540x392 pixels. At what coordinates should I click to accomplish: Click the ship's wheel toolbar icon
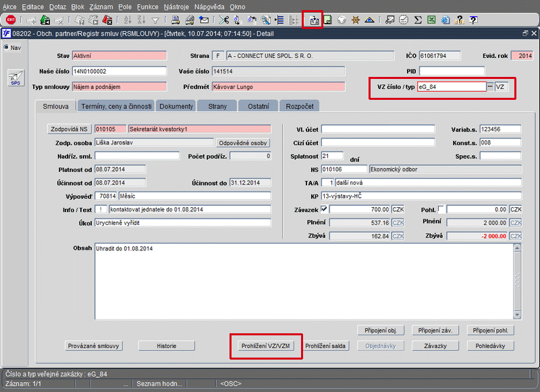click(x=356, y=20)
